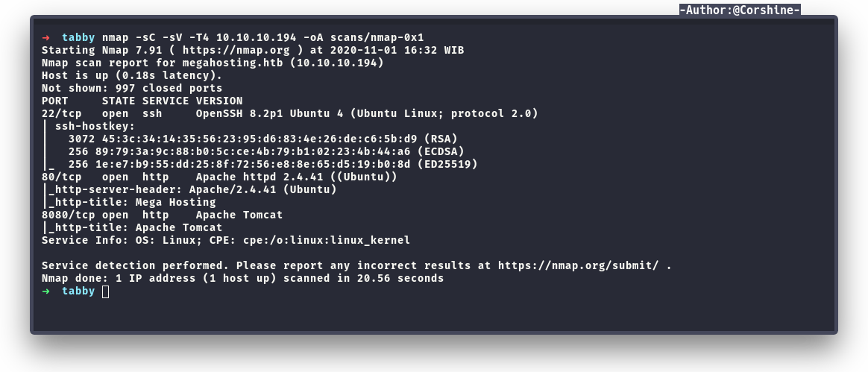Select the 22/tcp port entry

click(x=61, y=113)
